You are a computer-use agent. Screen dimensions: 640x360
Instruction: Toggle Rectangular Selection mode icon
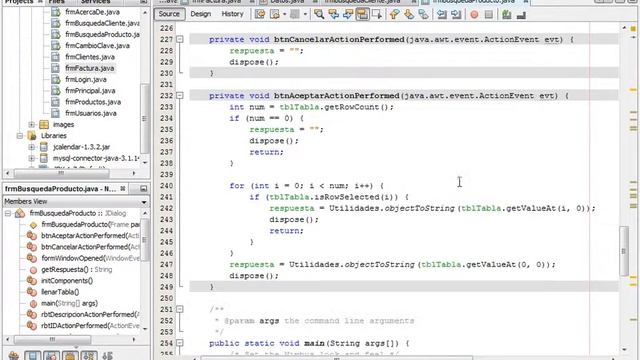pos(377,15)
